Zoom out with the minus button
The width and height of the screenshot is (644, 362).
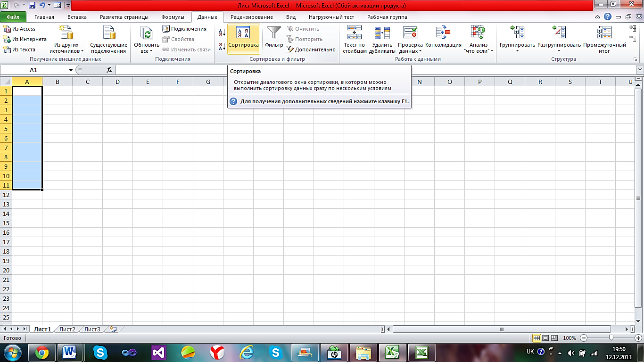point(584,338)
